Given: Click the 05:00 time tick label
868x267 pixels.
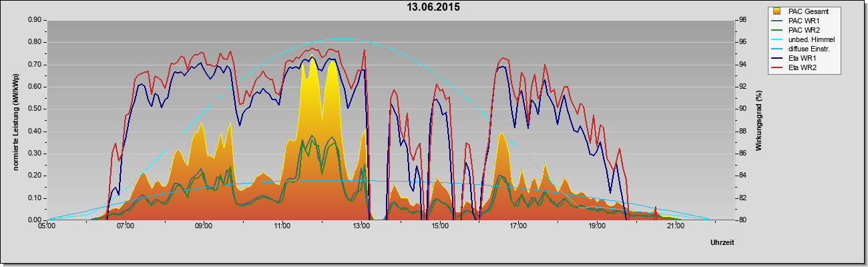Looking at the screenshot, I should tap(47, 226).
